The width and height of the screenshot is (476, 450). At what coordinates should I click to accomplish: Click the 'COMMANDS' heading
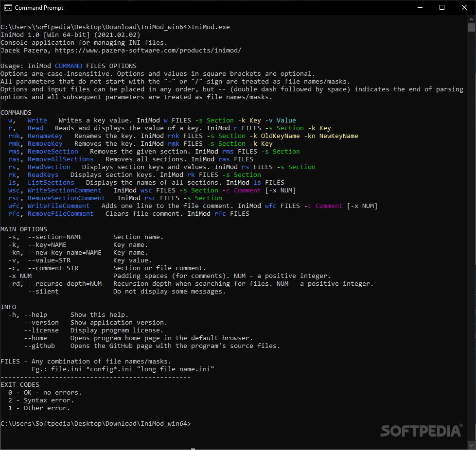tap(16, 113)
